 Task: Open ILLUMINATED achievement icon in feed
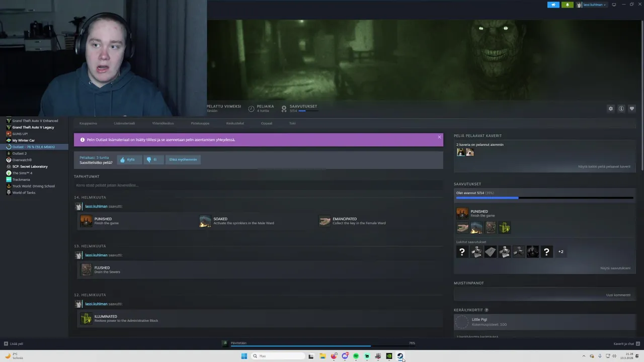pyautogui.click(x=86, y=318)
